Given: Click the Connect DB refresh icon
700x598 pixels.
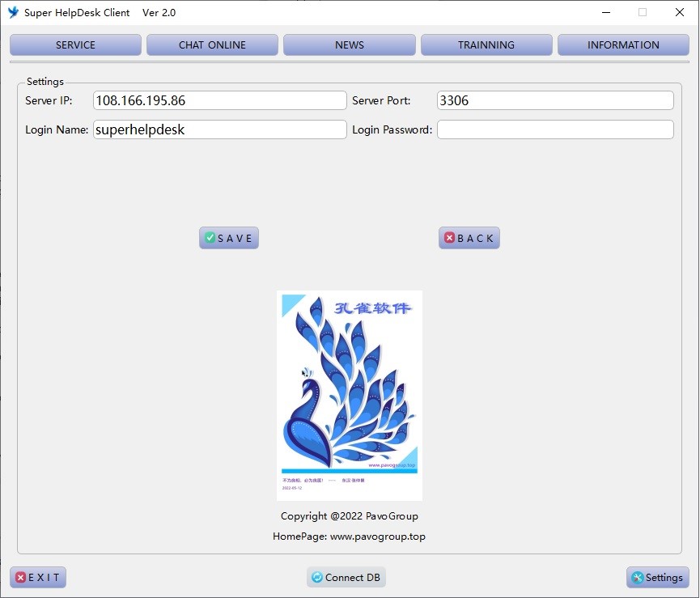Looking at the screenshot, I should click(x=316, y=578).
